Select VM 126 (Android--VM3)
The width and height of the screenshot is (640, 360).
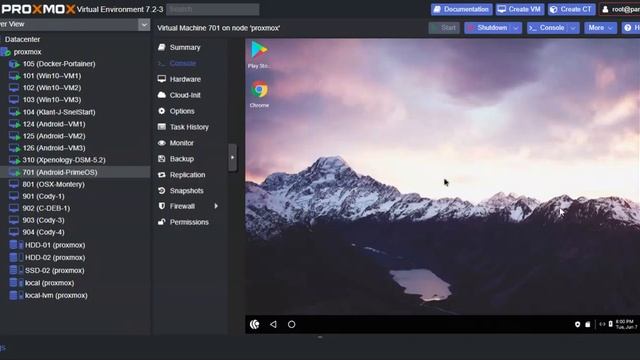coord(54,148)
